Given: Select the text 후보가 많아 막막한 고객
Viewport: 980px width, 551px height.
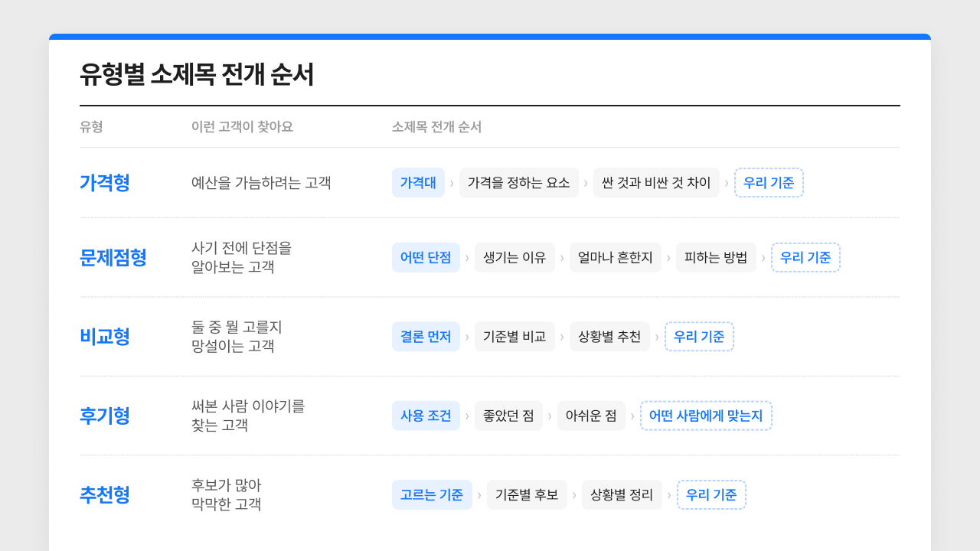Looking at the screenshot, I should click(227, 495).
